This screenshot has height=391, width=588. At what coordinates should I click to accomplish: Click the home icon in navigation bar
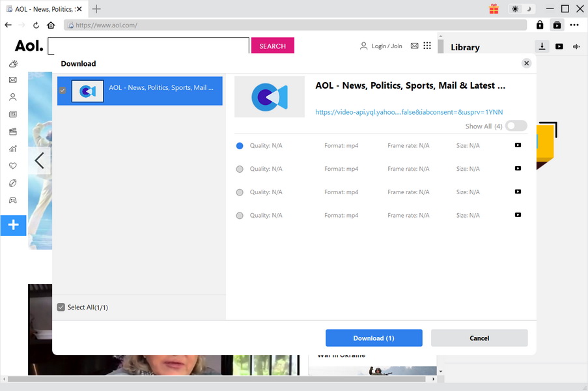coord(51,25)
